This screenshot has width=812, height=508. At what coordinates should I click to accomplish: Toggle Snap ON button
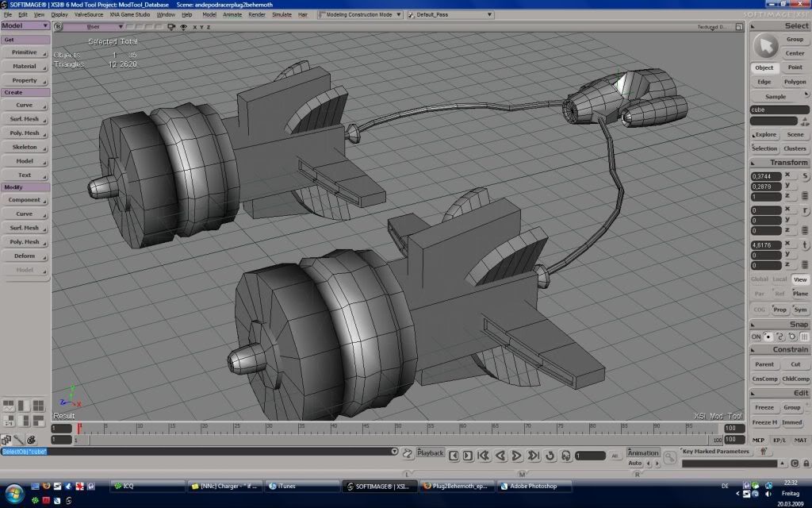click(756, 337)
